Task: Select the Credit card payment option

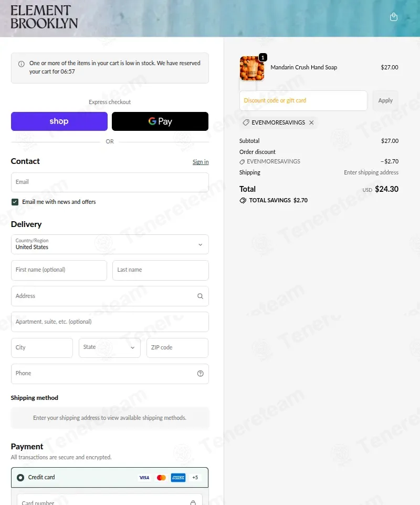Action: click(x=20, y=478)
